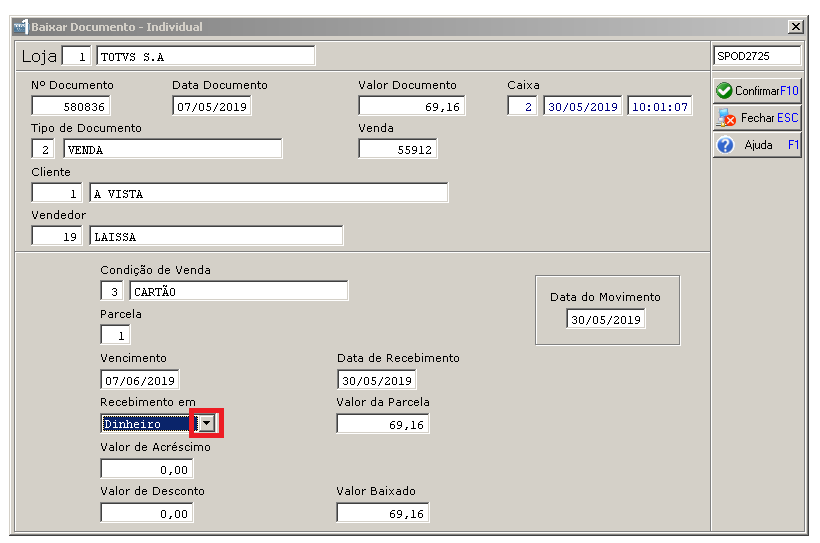Click the Data do Movimento field

tap(606, 319)
